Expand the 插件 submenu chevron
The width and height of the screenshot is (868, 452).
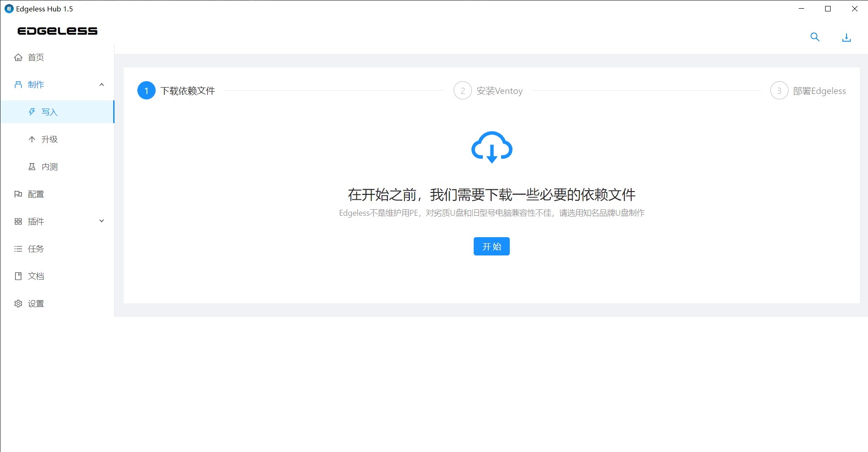[x=102, y=221]
